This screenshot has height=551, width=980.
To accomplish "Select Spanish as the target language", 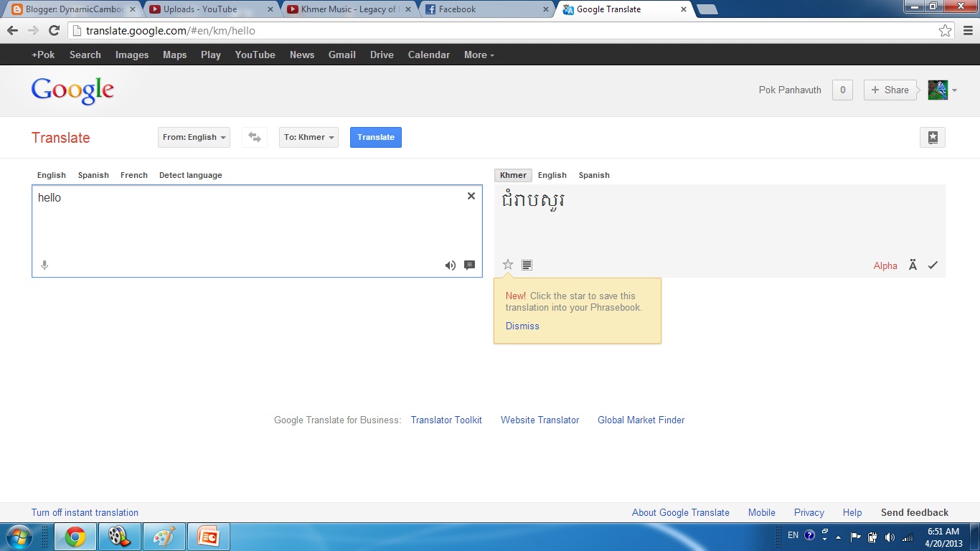I will 594,175.
